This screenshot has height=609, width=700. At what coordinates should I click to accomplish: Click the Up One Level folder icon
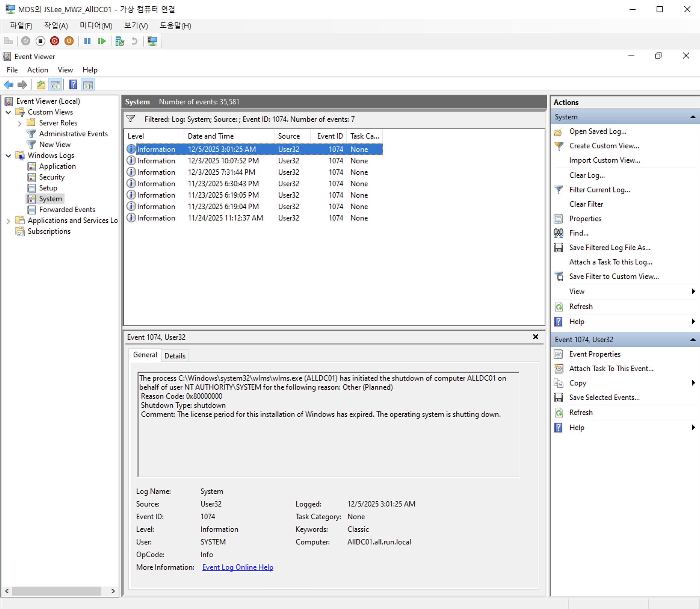(41, 85)
